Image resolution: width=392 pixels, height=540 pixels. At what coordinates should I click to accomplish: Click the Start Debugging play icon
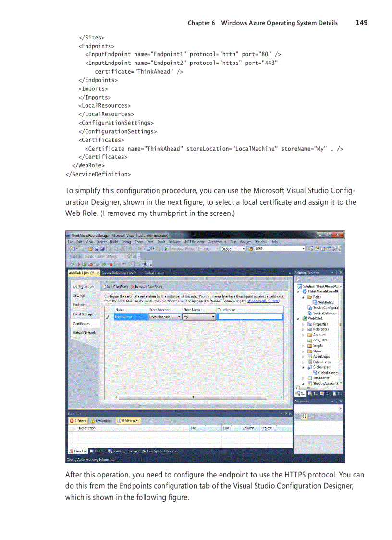(165, 249)
